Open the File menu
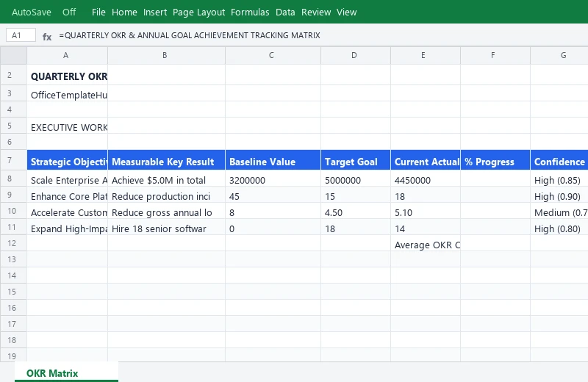This screenshot has width=588, height=382. (x=98, y=12)
